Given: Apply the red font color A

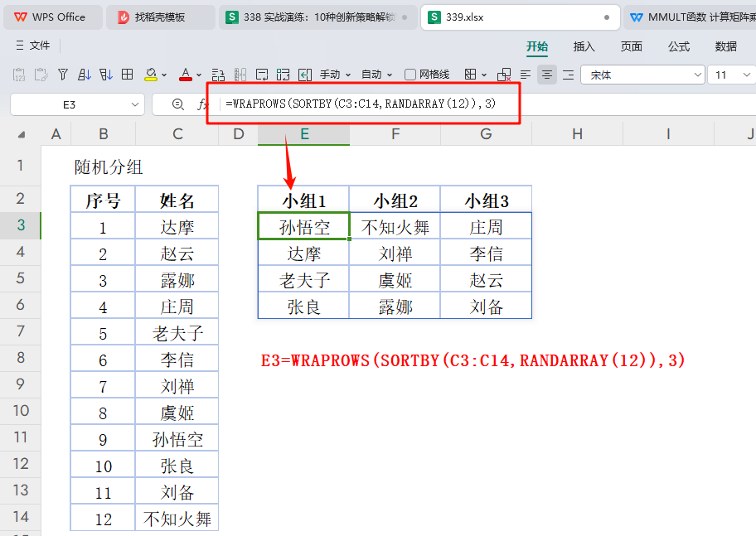Looking at the screenshot, I should pyautogui.click(x=186, y=75).
